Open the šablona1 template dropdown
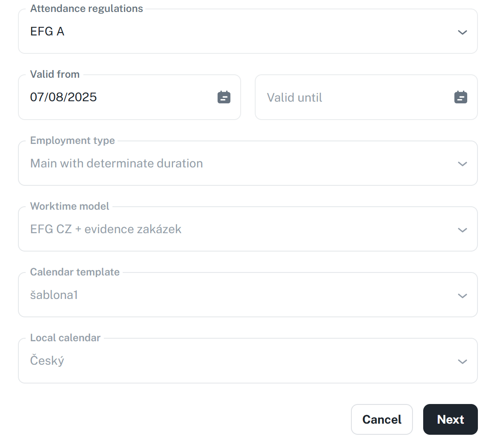 click(x=239, y=295)
